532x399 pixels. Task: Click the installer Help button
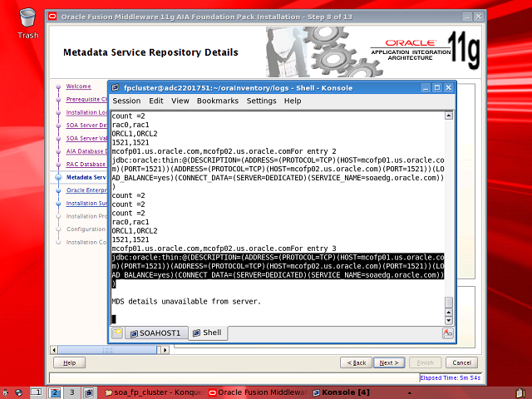coord(69,362)
